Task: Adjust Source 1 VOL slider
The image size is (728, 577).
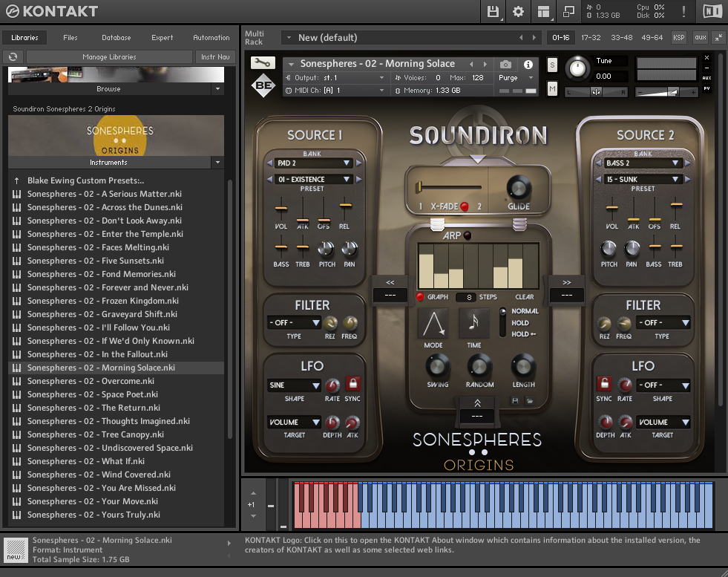Action: coord(281,209)
